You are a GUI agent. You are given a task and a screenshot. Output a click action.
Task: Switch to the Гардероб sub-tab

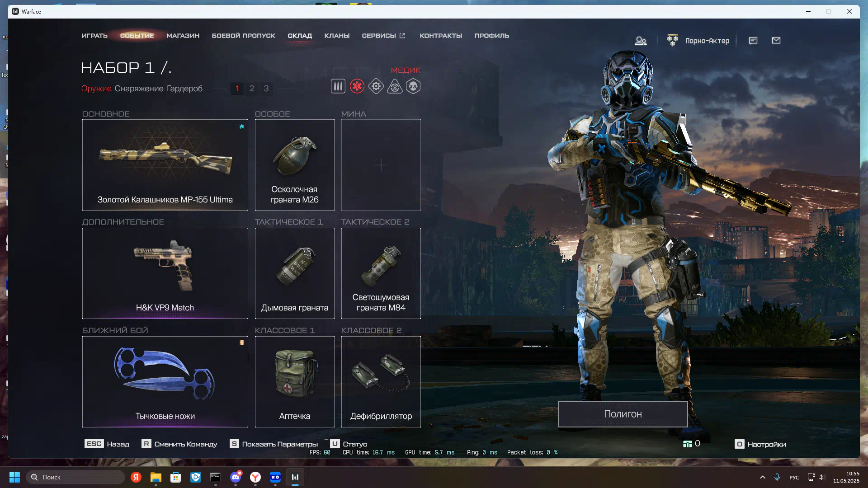tap(184, 89)
